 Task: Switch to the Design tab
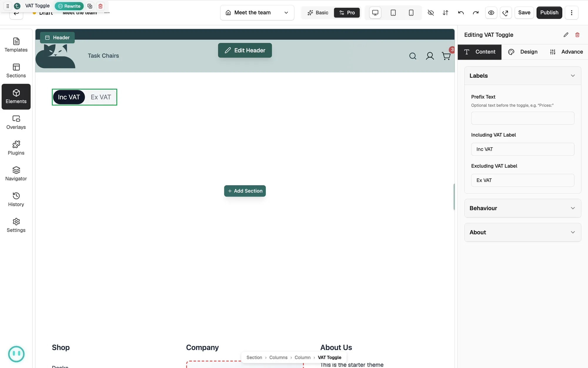(x=523, y=52)
